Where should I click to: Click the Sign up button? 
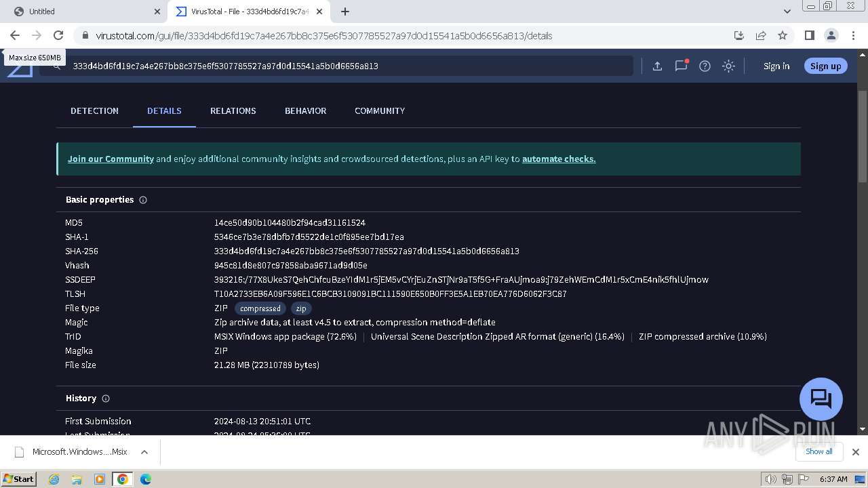825,66
